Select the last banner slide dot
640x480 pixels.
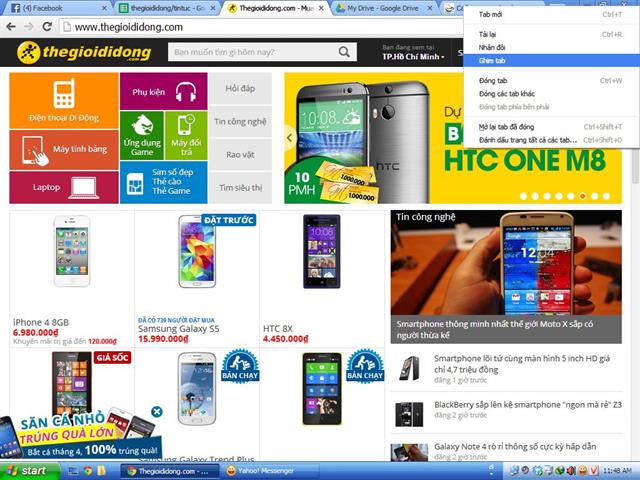pyautogui.click(x=607, y=196)
